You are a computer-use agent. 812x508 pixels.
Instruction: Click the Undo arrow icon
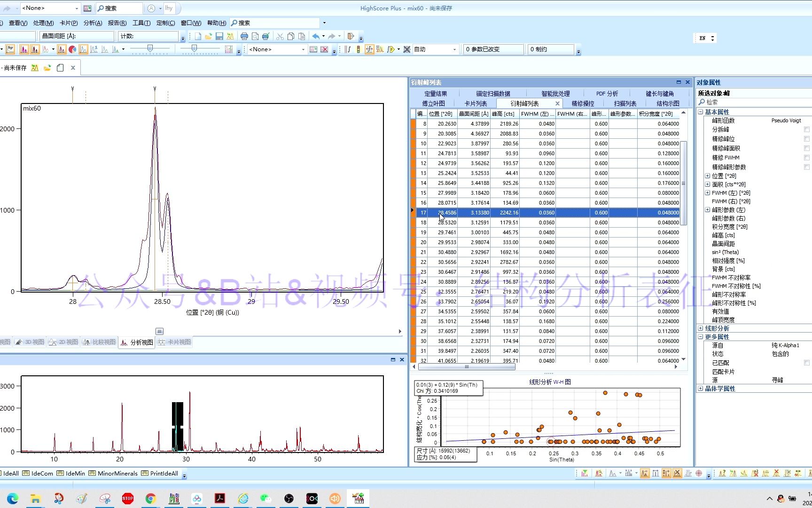pos(316,36)
